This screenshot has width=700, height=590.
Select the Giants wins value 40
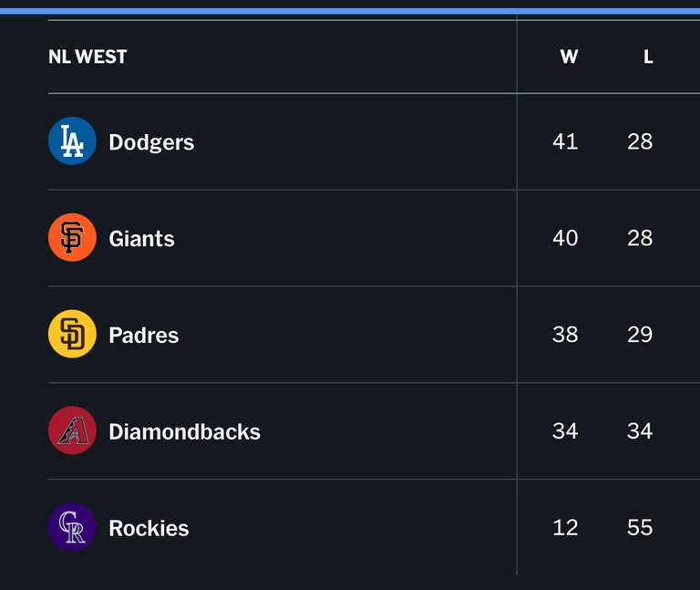coord(565,238)
